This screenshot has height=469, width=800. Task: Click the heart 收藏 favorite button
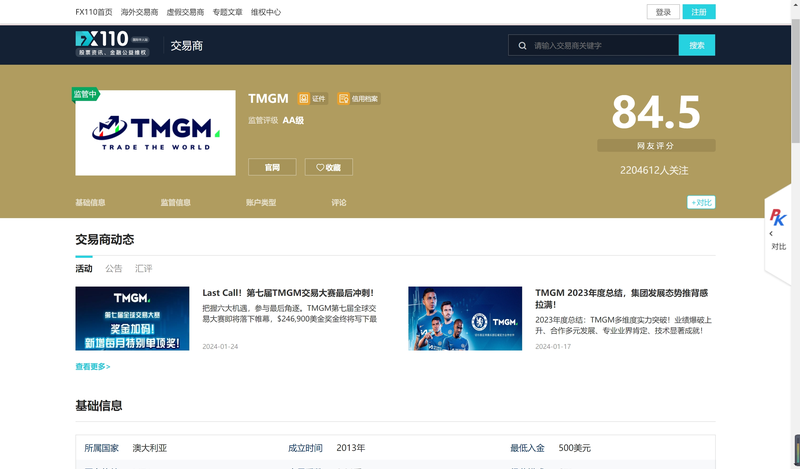329,167
